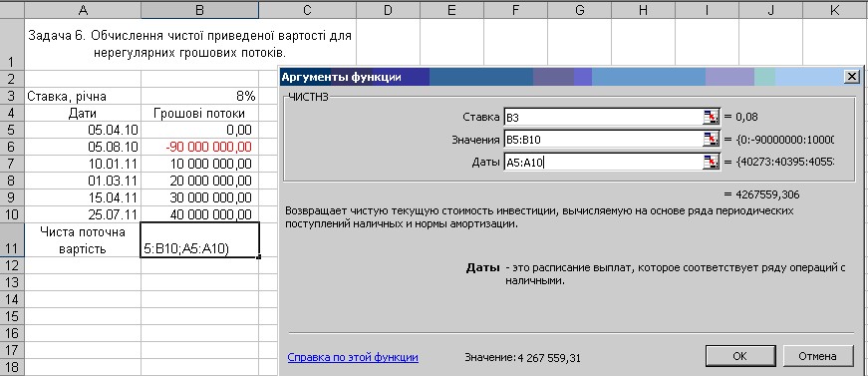
Task: Select cash flow cell 40 000 000,00
Action: [200, 214]
